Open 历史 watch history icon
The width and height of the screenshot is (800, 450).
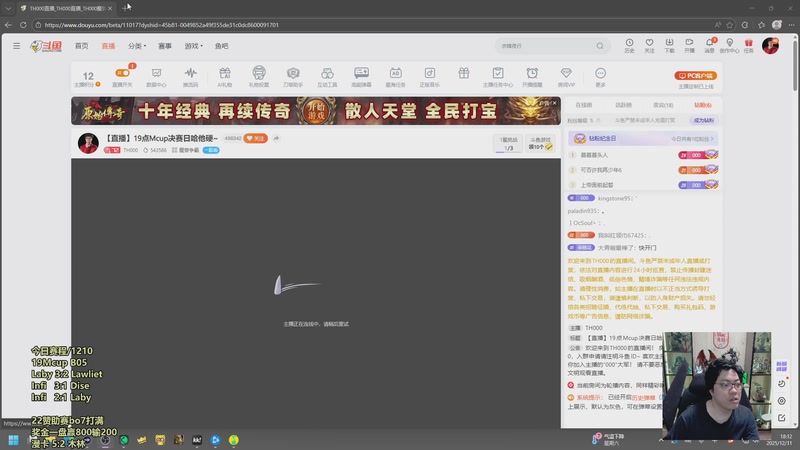[x=630, y=45]
